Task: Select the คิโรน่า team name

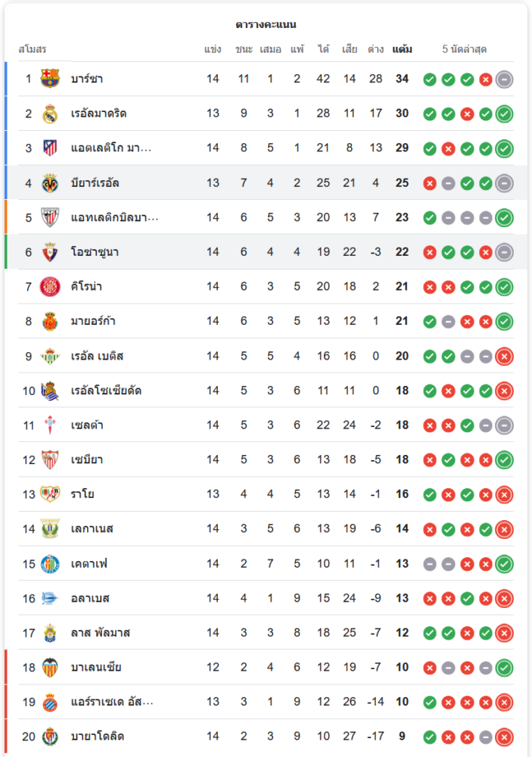Action: (x=86, y=286)
